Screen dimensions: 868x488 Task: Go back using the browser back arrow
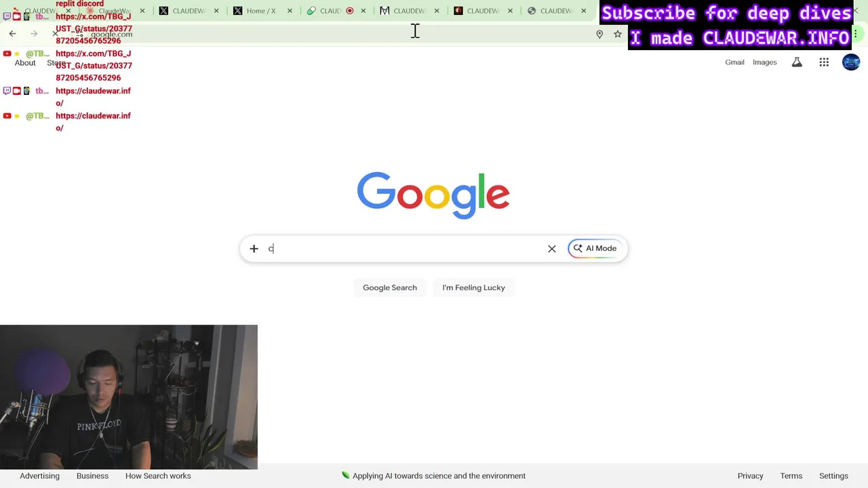coord(12,34)
